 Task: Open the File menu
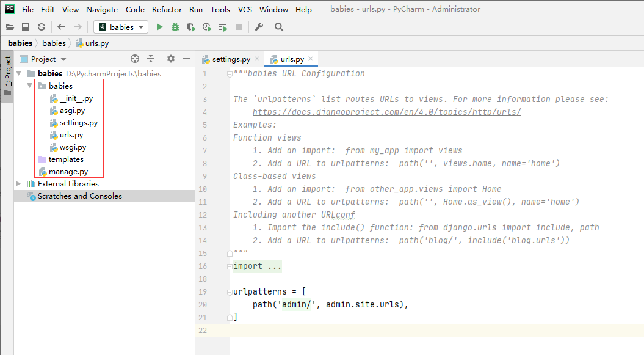27,9
